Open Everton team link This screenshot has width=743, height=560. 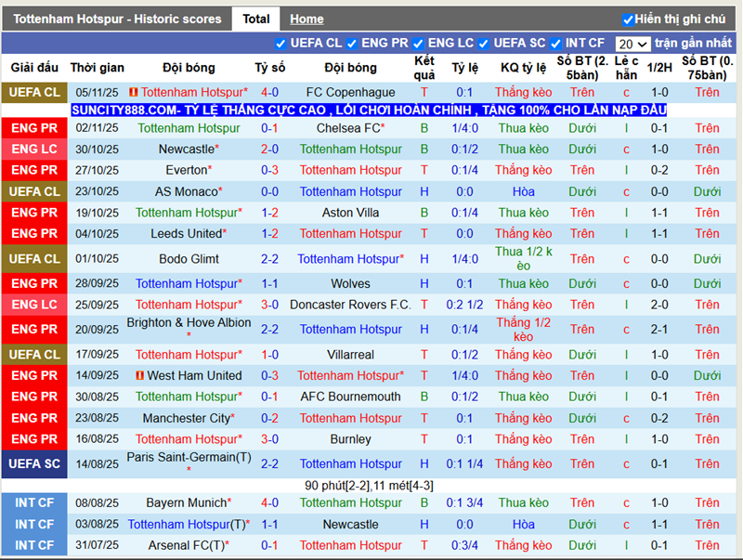pyautogui.click(x=189, y=170)
